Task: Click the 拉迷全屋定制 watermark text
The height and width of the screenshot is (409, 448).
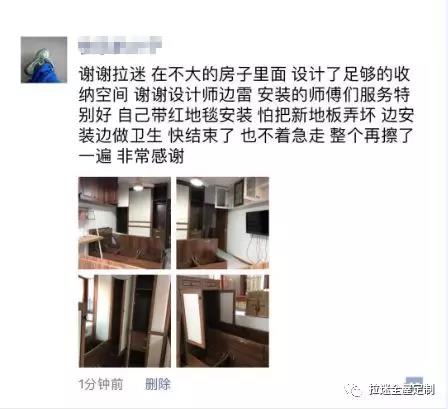Action: (402, 390)
